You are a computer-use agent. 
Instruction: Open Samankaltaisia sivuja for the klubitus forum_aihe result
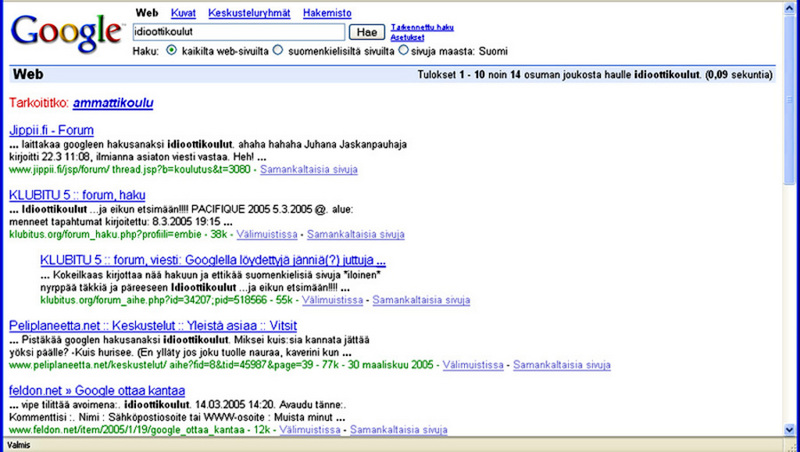pyautogui.click(x=421, y=300)
